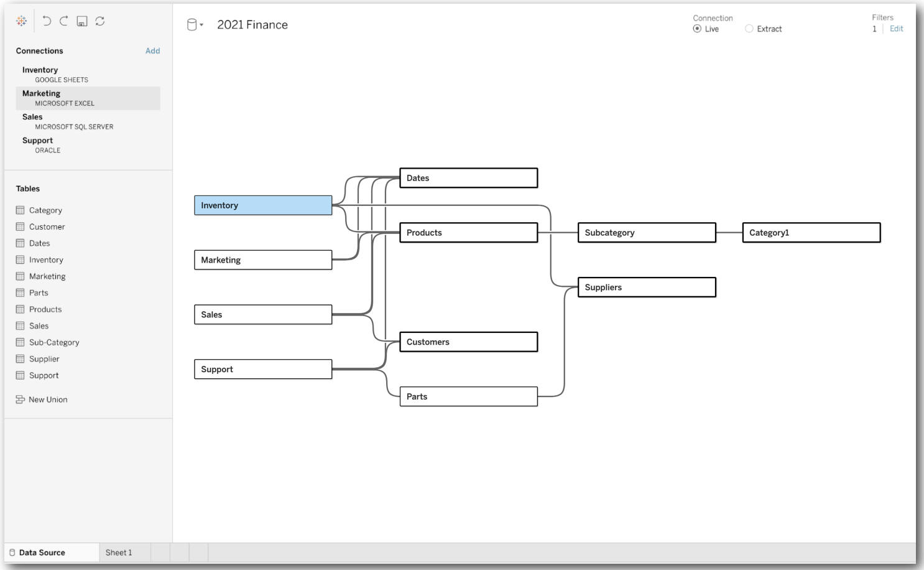Click the Support table icon in list
This screenshot has width=924, height=570.
point(20,375)
